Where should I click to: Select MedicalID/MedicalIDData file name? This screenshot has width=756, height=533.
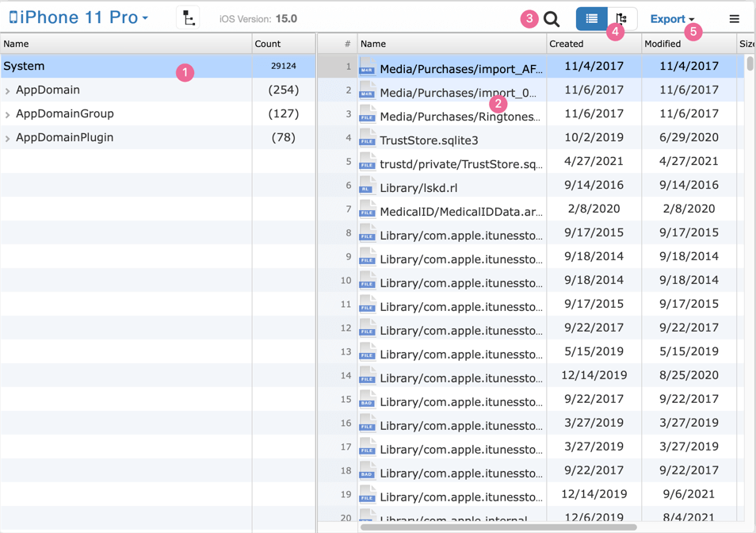pyautogui.click(x=461, y=212)
